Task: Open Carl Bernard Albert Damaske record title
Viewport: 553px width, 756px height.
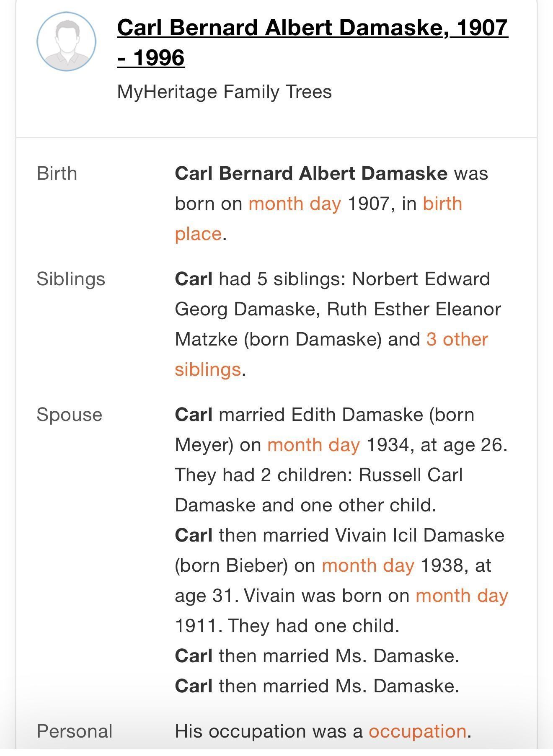Action: click(x=312, y=28)
